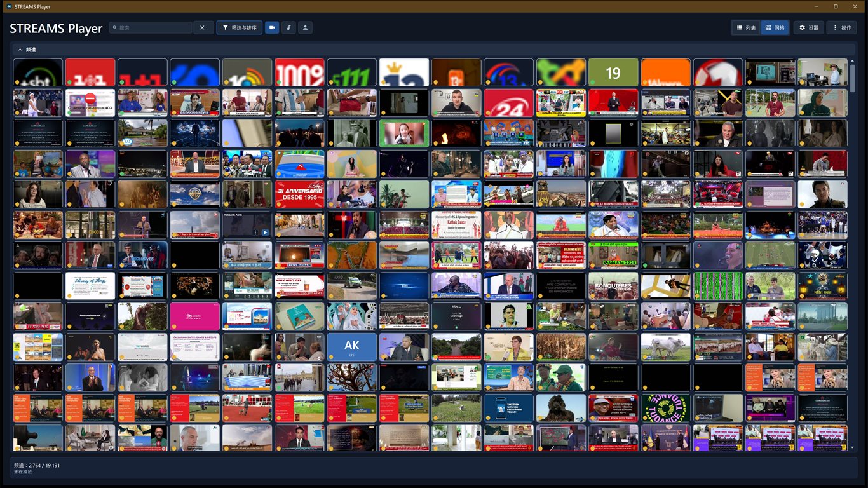This screenshot has height=488, width=868.
Task: Open the 设置 settings button
Action: click(x=809, y=28)
